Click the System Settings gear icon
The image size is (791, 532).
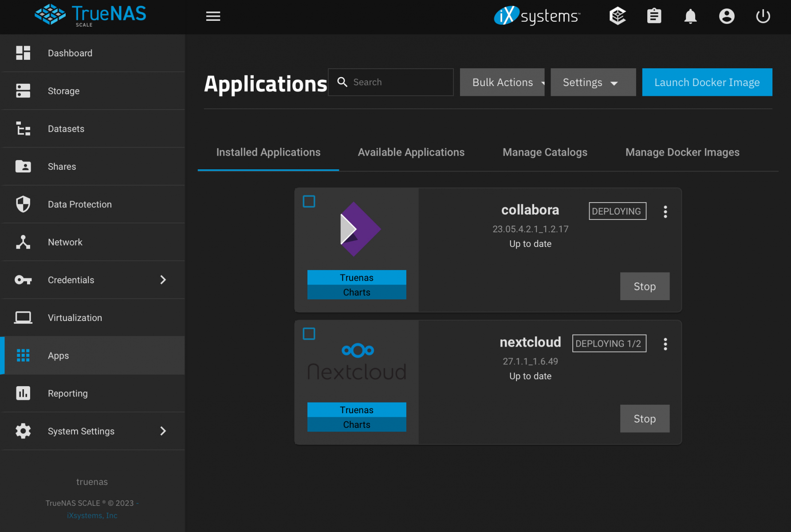click(x=23, y=431)
